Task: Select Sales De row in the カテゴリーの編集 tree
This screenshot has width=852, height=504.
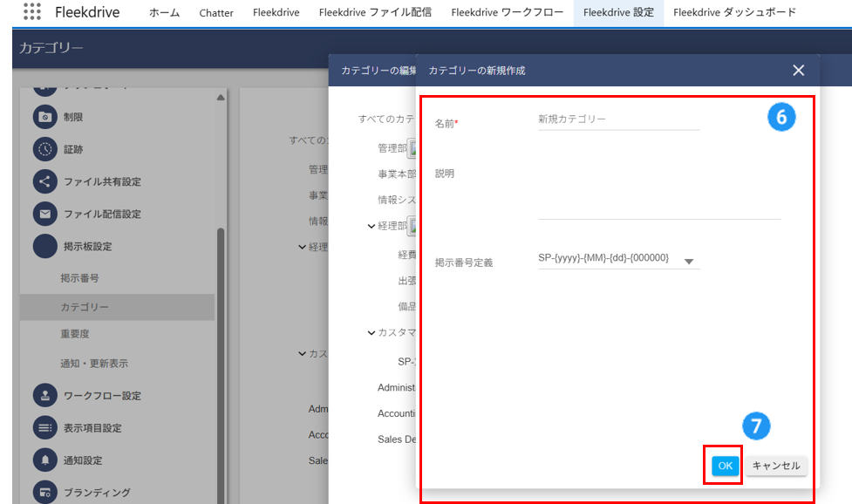Action: pyautogui.click(x=397, y=439)
